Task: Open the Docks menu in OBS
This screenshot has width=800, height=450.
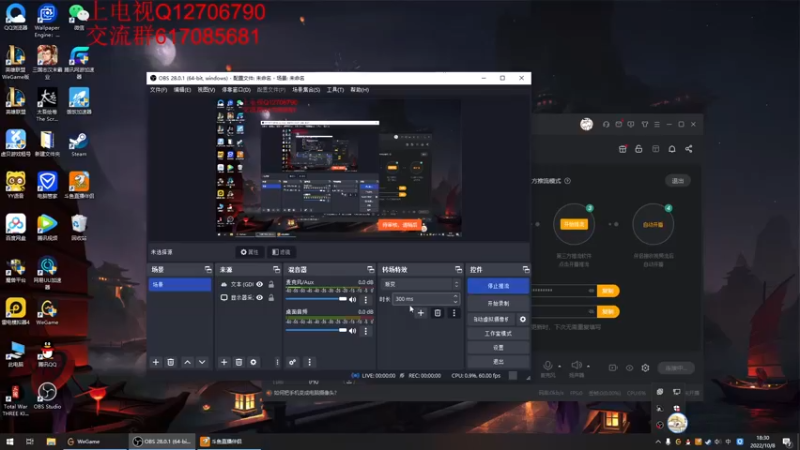Action: [236, 90]
